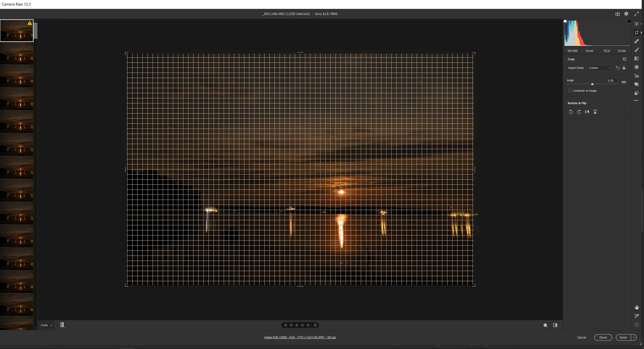
Task: Toggle the aspect ratio lock icon
Action: coord(624,68)
